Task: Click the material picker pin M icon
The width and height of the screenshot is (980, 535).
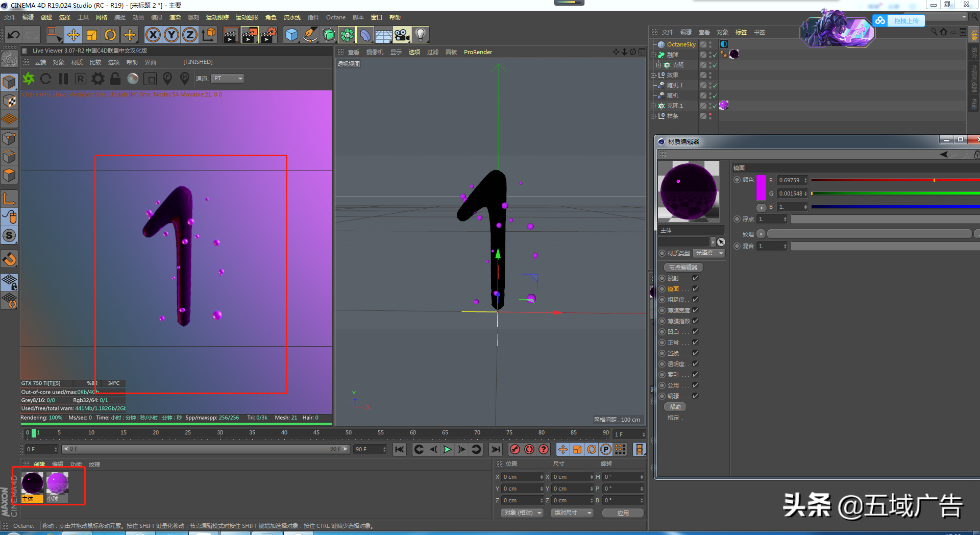Action: click(x=185, y=79)
